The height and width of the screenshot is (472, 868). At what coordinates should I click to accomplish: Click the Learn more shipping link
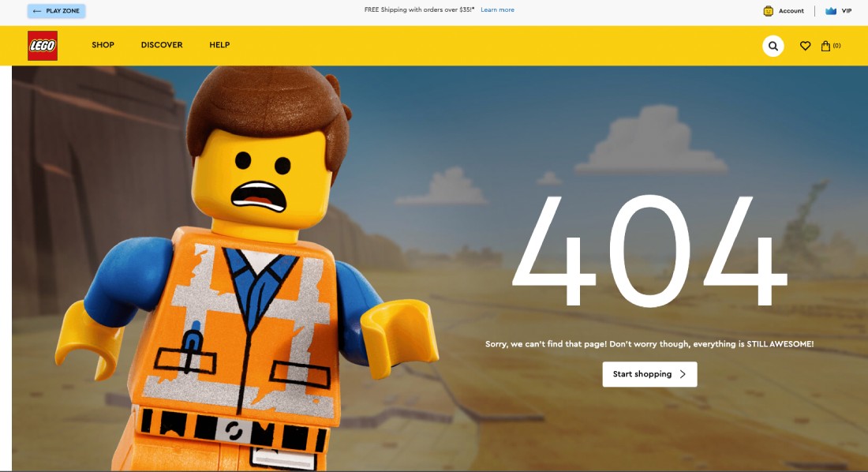[x=497, y=10]
